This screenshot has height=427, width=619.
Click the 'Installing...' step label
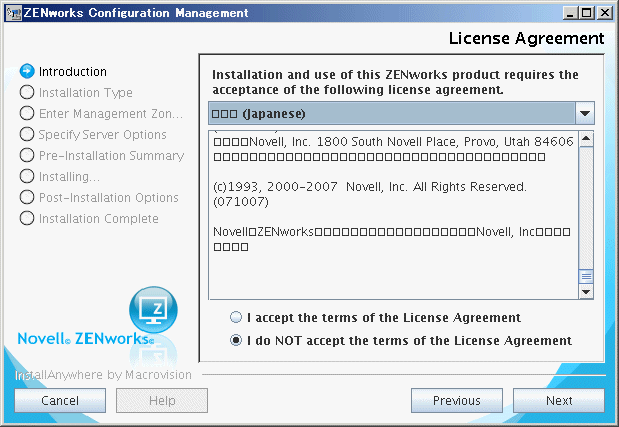pos(69,176)
